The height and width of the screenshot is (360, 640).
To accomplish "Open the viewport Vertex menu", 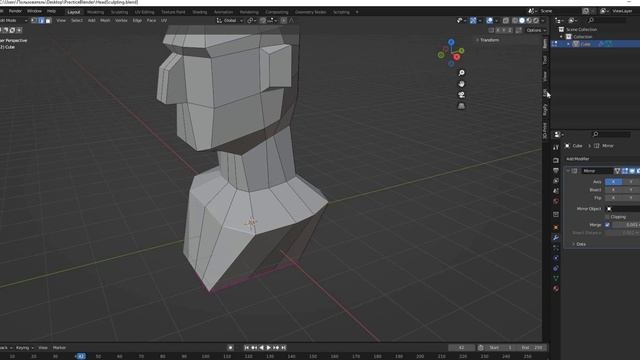I will 121,20.
